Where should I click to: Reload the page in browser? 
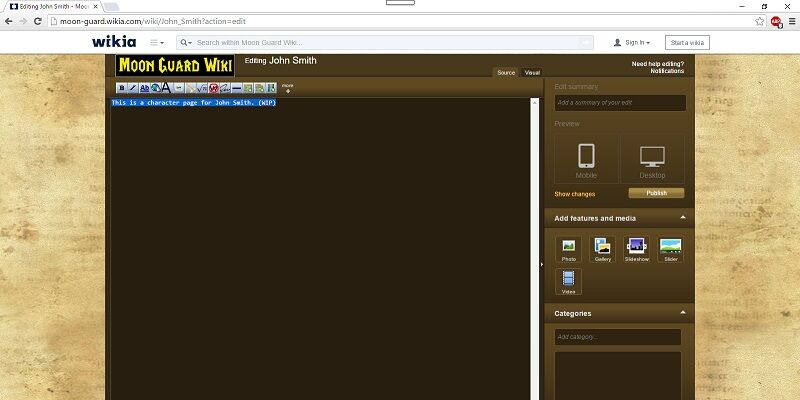click(x=37, y=21)
